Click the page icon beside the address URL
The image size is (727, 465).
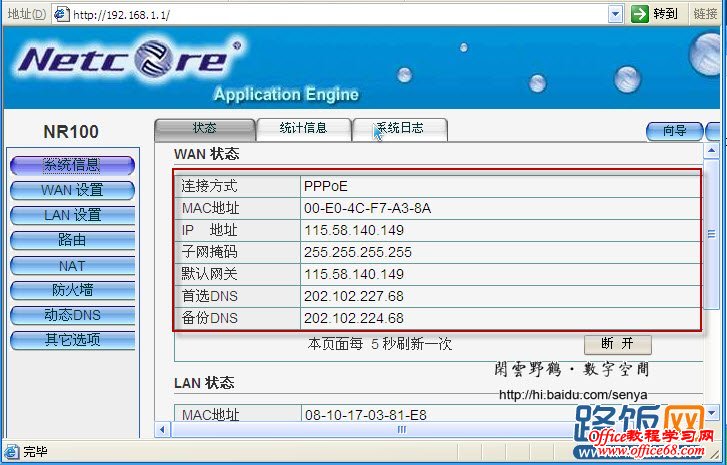pos(62,14)
